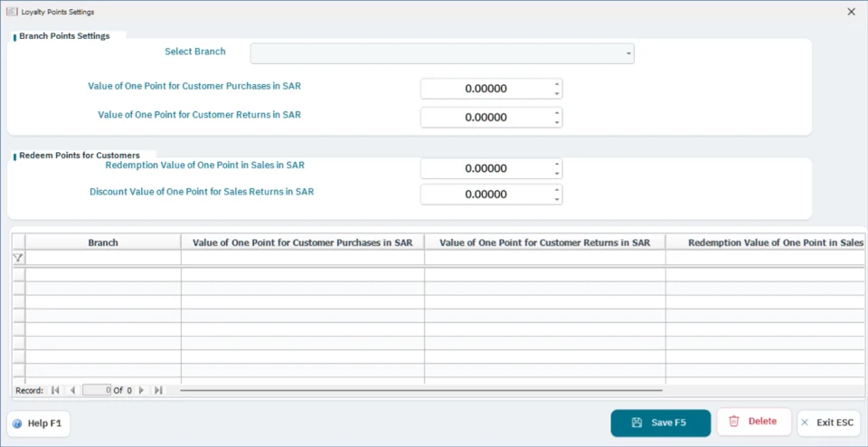
Task: Click Exit ESC button
Action: 829,423
